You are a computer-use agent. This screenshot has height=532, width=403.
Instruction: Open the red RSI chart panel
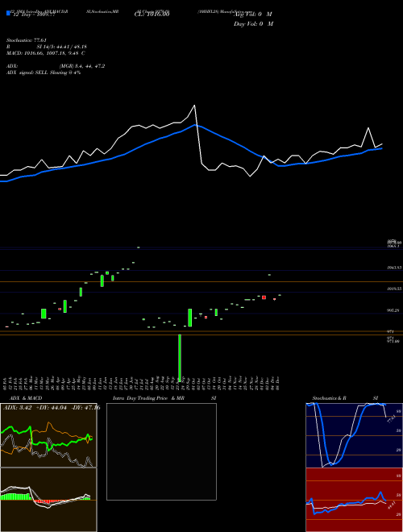pyautogui.click(x=354, y=500)
